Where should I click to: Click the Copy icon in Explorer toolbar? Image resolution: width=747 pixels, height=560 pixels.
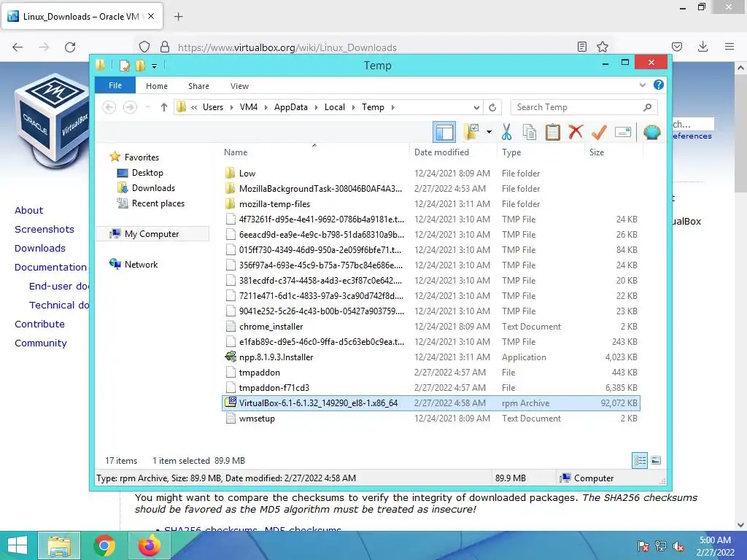530,132
